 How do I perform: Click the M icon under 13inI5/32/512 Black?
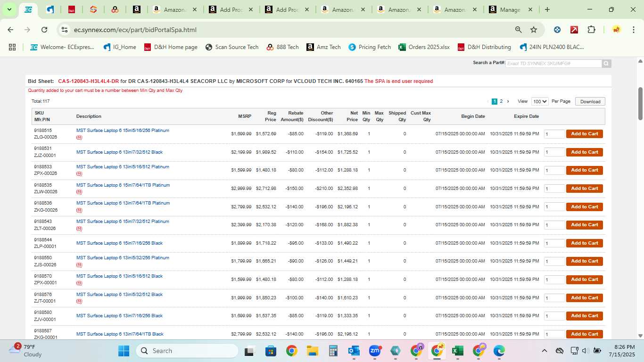click(79, 302)
